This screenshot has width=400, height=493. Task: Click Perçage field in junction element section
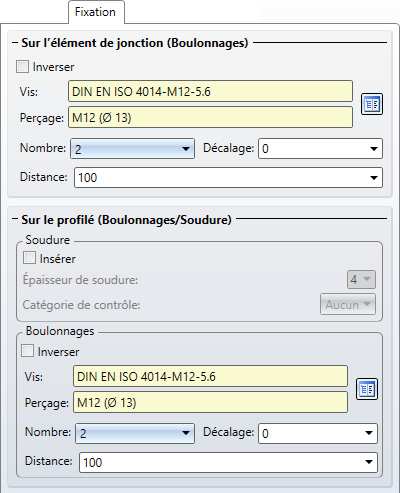(x=210, y=117)
